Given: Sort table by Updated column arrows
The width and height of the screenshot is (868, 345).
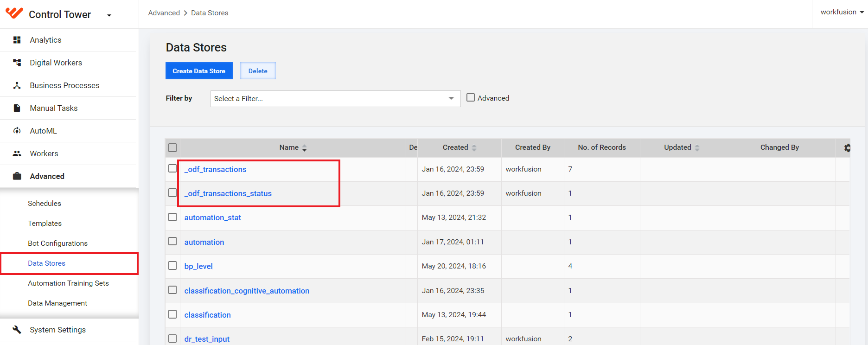Looking at the screenshot, I should pyautogui.click(x=697, y=148).
